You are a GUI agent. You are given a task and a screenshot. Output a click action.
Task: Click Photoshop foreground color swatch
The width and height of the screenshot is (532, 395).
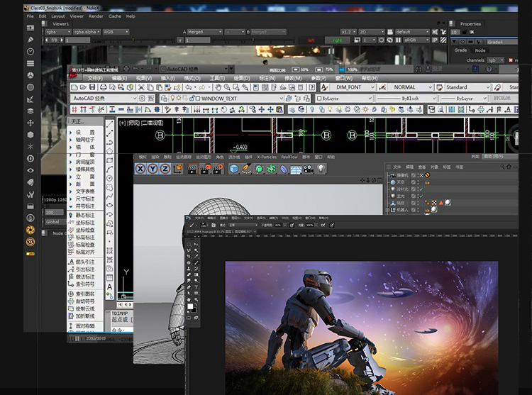[190, 307]
